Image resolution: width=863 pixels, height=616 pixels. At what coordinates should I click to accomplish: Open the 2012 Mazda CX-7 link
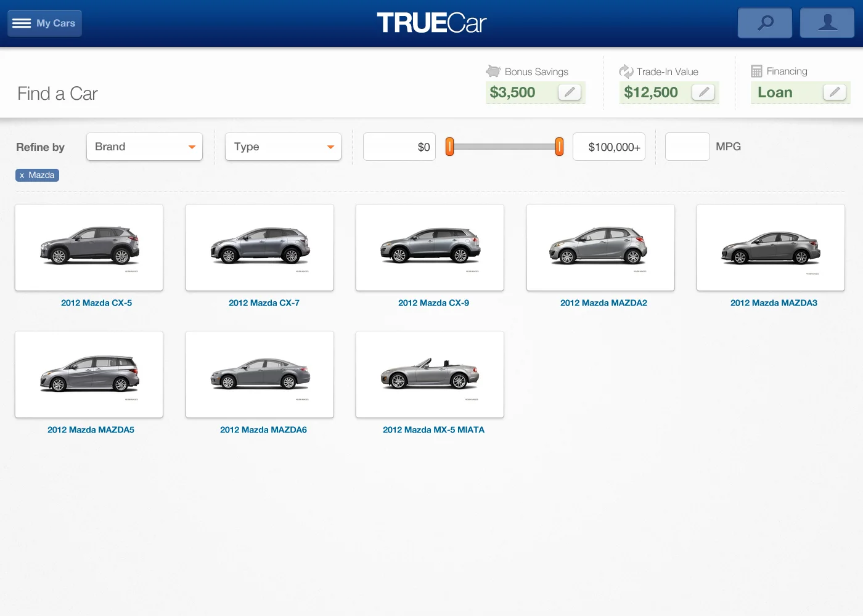264,303
